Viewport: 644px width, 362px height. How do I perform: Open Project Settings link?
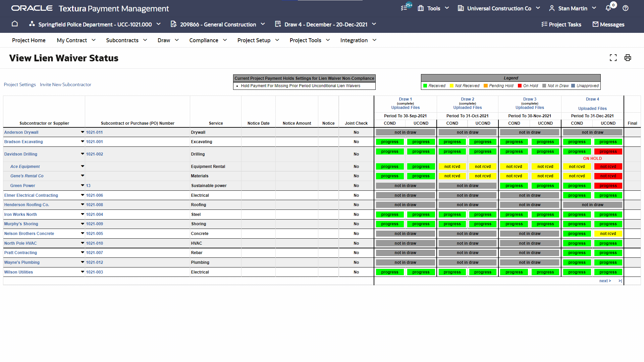[20, 84]
